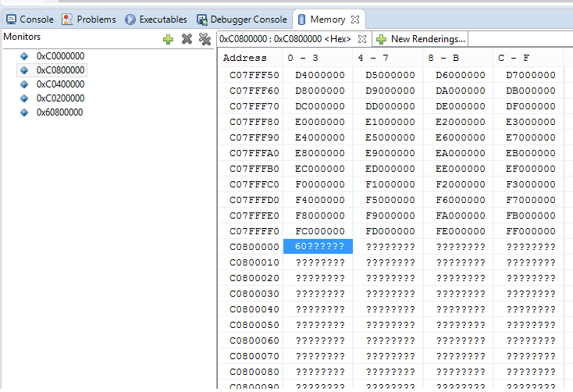Click memory cell EE000000
The height and width of the screenshot is (392, 573).
coord(460,169)
